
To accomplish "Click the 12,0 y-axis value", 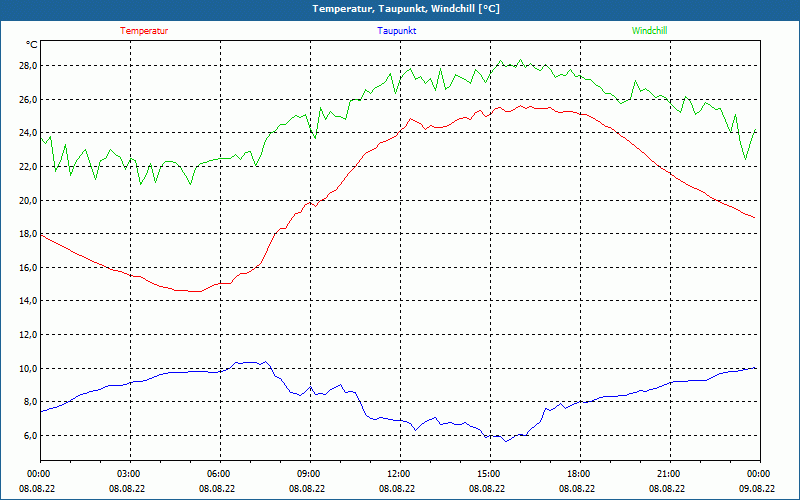I will [x=28, y=335].
